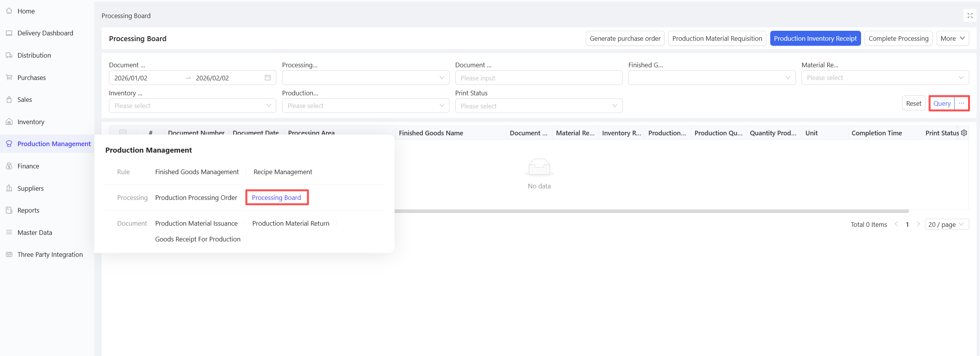Select Production Material Issuance menu entry
980x356 pixels.
click(x=196, y=223)
